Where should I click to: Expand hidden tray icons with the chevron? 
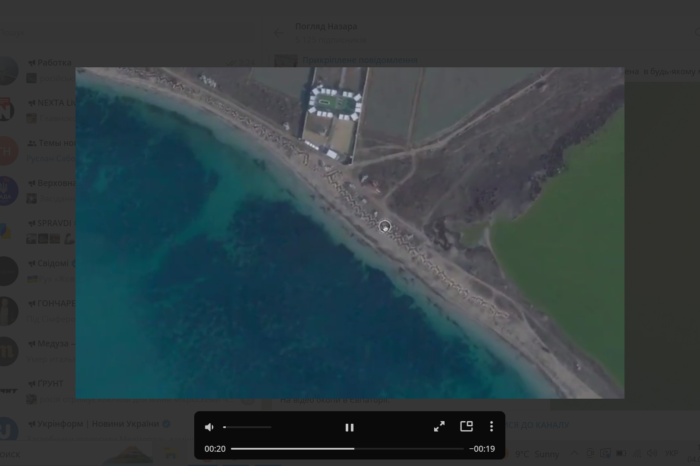574,454
